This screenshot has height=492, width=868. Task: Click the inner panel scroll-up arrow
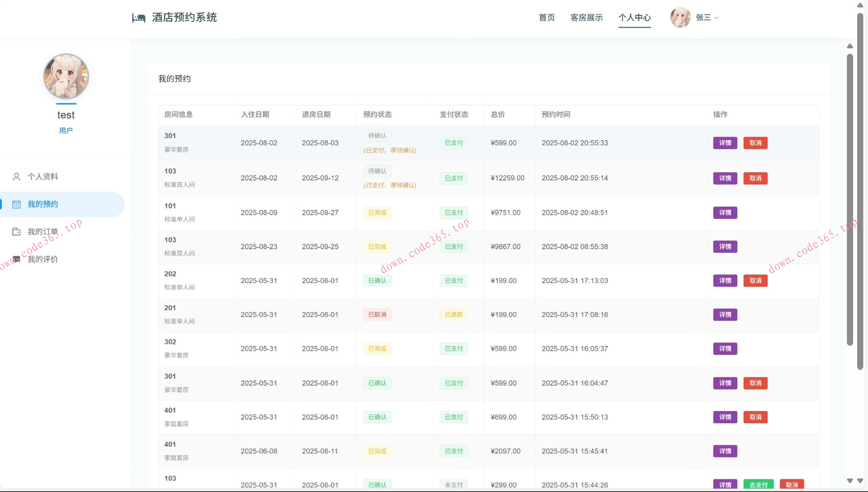(x=850, y=46)
